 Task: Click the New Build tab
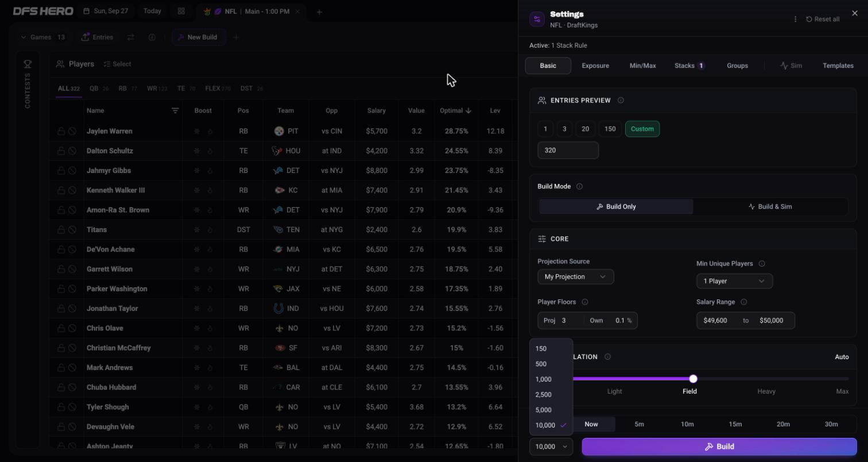(197, 37)
